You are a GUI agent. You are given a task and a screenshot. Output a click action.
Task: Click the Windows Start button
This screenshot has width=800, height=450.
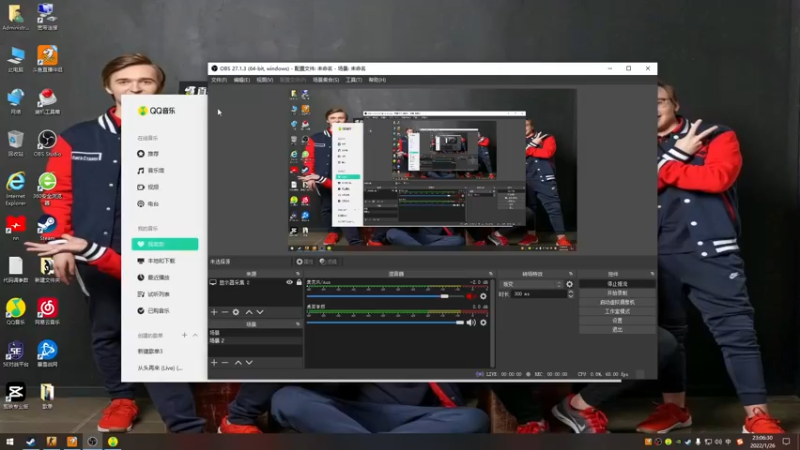10,441
